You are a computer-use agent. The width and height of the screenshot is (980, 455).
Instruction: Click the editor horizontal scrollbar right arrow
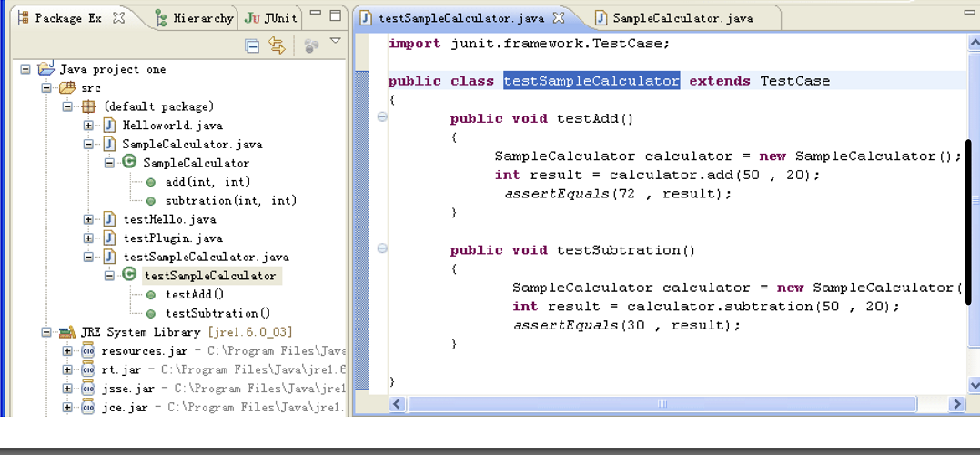957,404
